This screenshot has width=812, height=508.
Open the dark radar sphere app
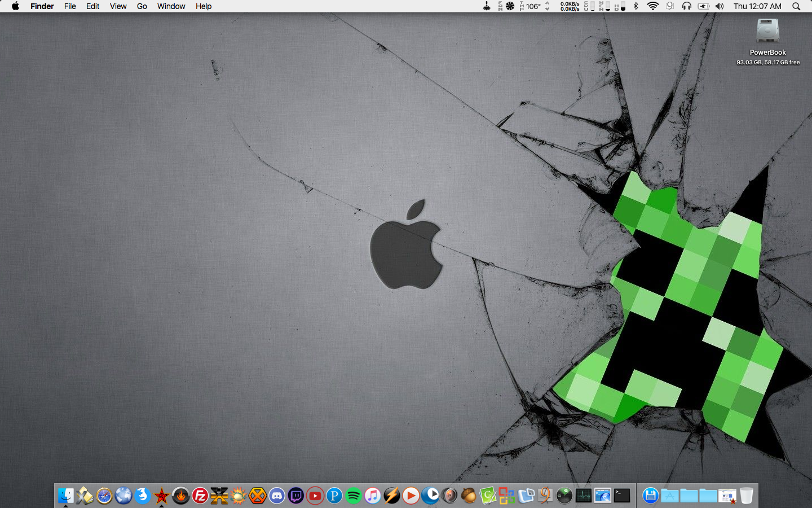pos(564,496)
